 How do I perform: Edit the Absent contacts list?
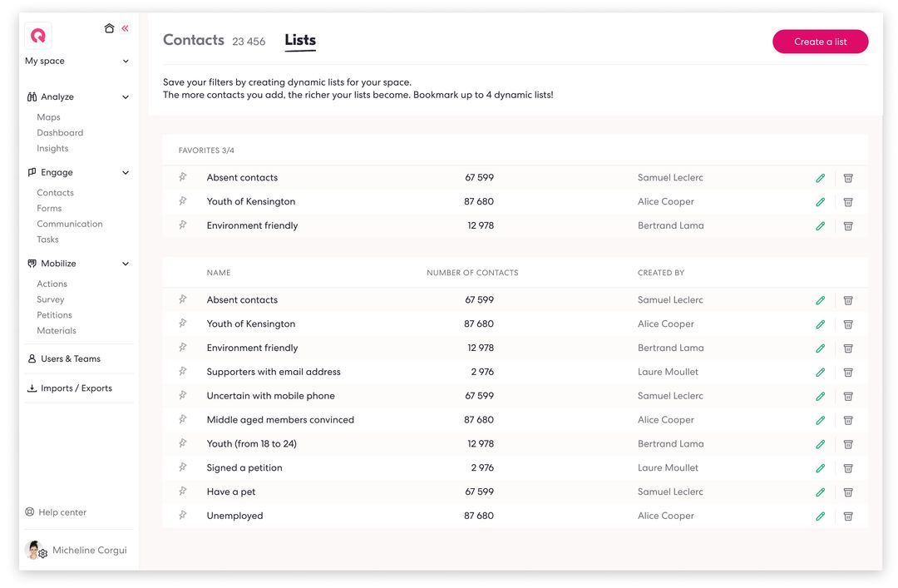pyautogui.click(x=817, y=175)
